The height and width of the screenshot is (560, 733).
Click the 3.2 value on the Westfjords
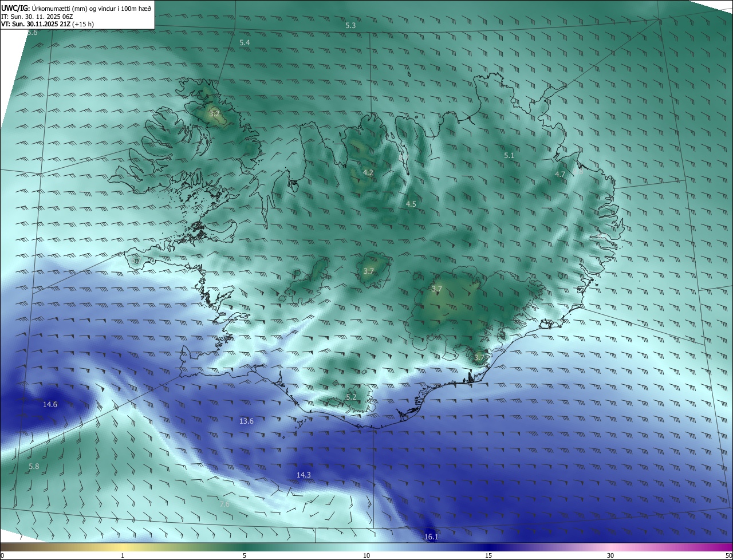pos(215,114)
